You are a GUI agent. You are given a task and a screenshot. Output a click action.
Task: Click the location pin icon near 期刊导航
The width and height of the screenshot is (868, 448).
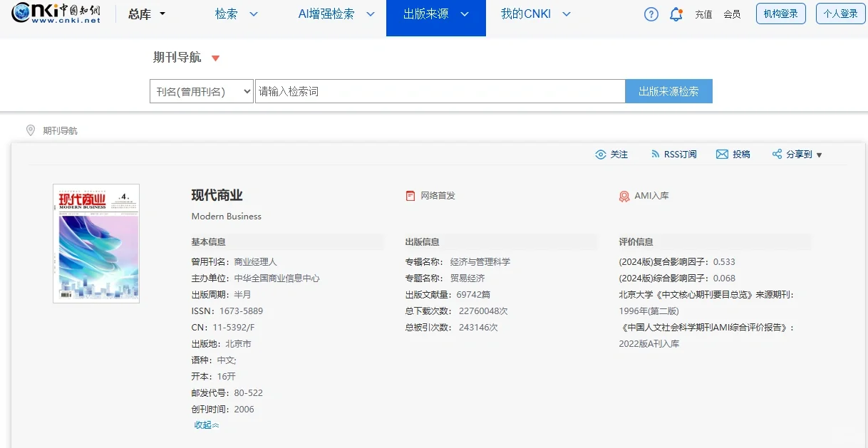[x=31, y=130]
